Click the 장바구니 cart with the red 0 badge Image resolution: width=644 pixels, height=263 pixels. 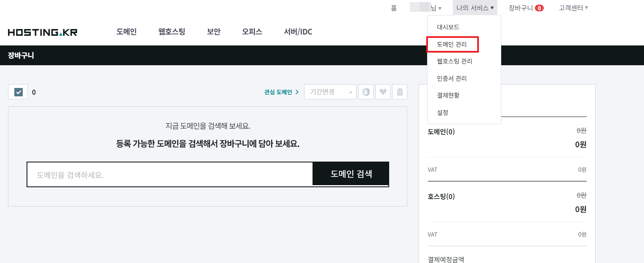coord(526,8)
